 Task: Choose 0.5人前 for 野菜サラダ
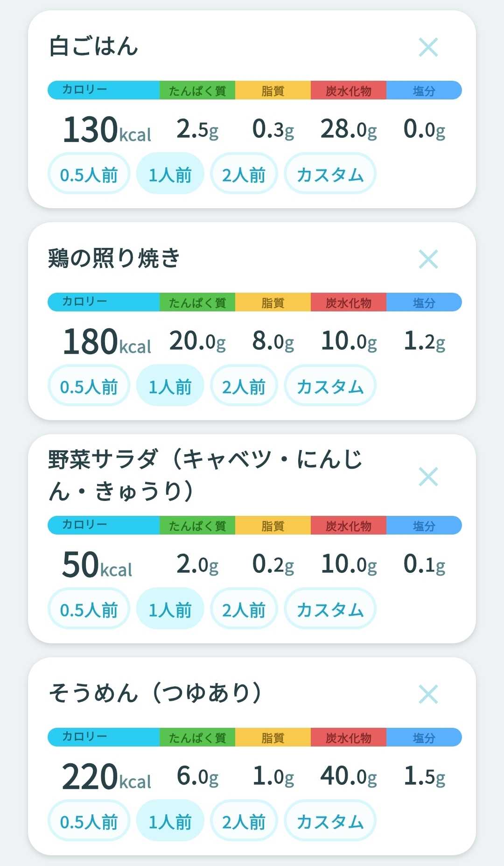click(89, 609)
